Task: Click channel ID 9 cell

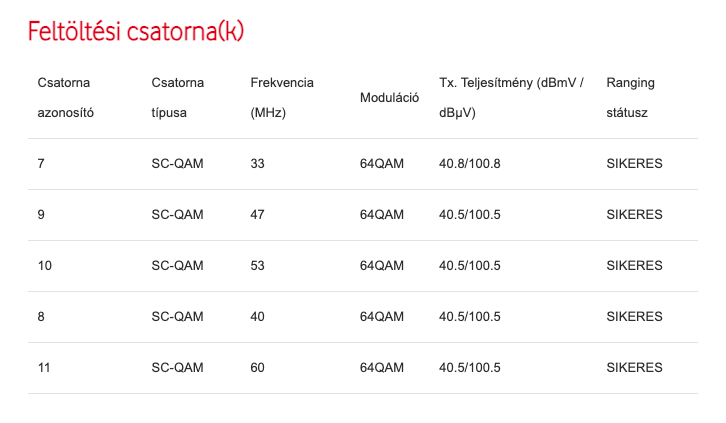Action: (41, 215)
